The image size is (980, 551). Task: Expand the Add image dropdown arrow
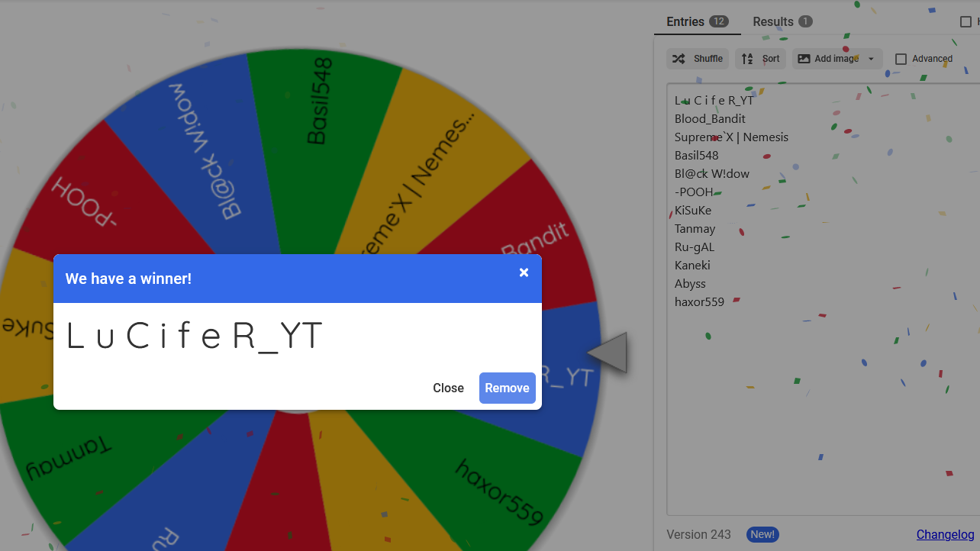click(871, 59)
